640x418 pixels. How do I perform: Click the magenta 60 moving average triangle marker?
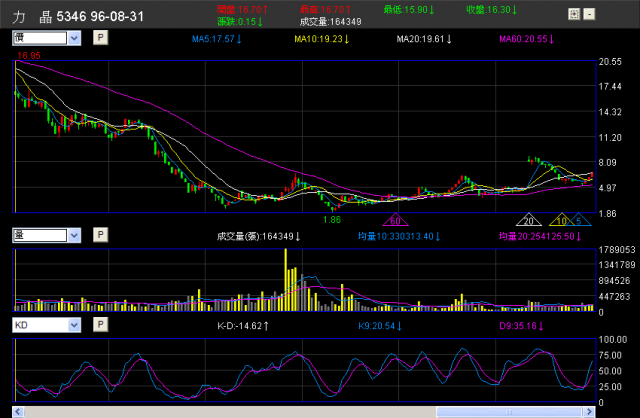pyautogui.click(x=395, y=220)
